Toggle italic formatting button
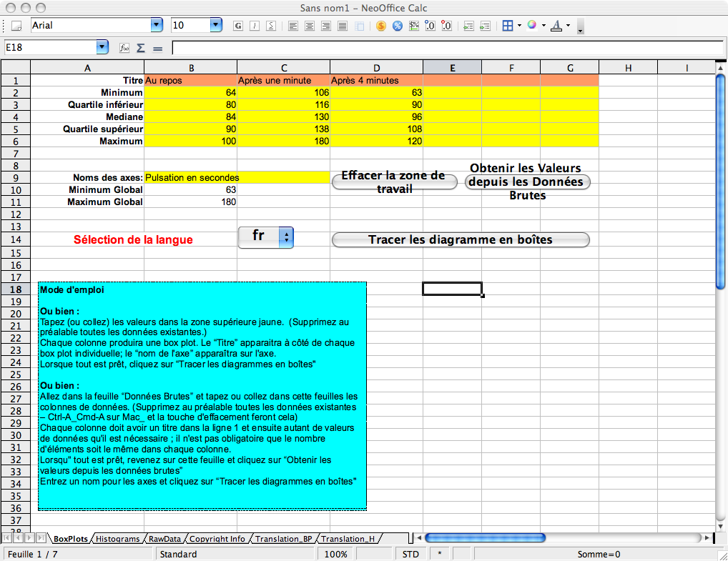The image size is (728, 561). point(255,26)
